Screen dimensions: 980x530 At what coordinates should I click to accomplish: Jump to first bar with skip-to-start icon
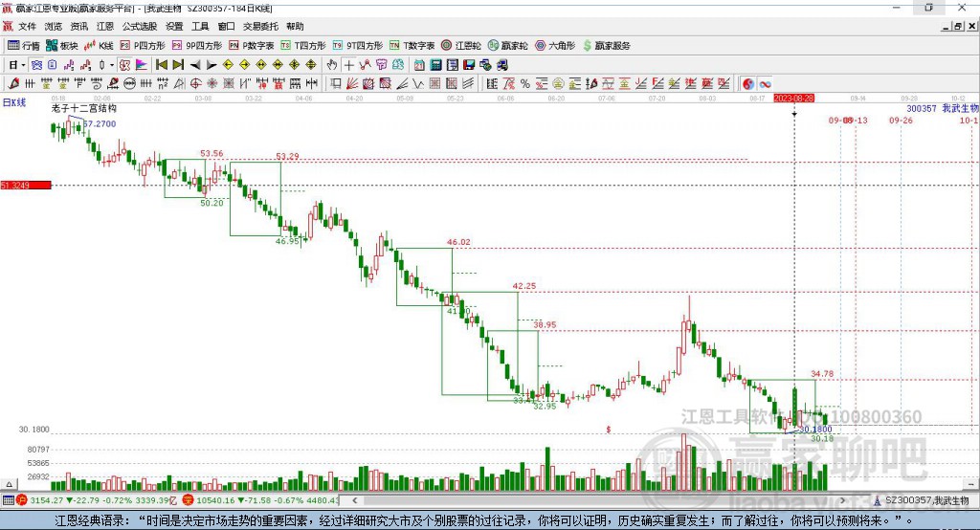(x=161, y=65)
